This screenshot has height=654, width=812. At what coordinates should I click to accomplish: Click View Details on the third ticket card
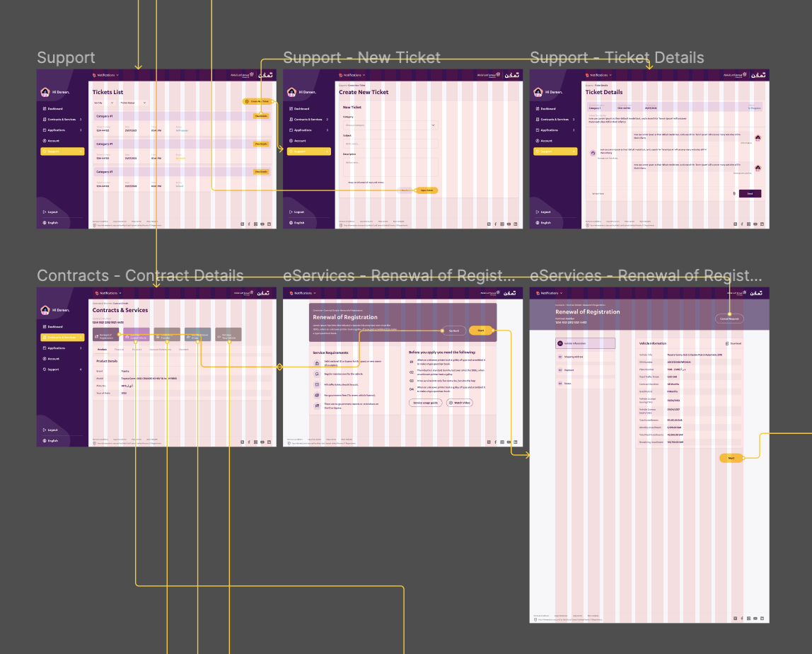(x=261, y=171)
